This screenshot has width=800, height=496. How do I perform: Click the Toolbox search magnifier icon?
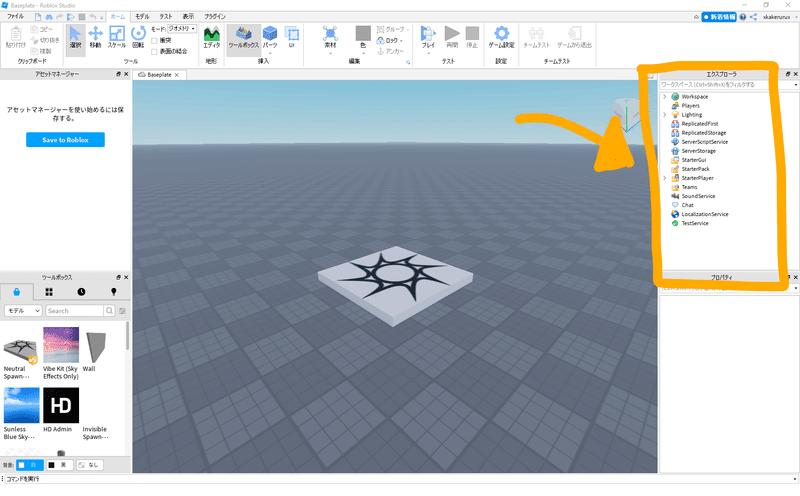pos(109,311)
